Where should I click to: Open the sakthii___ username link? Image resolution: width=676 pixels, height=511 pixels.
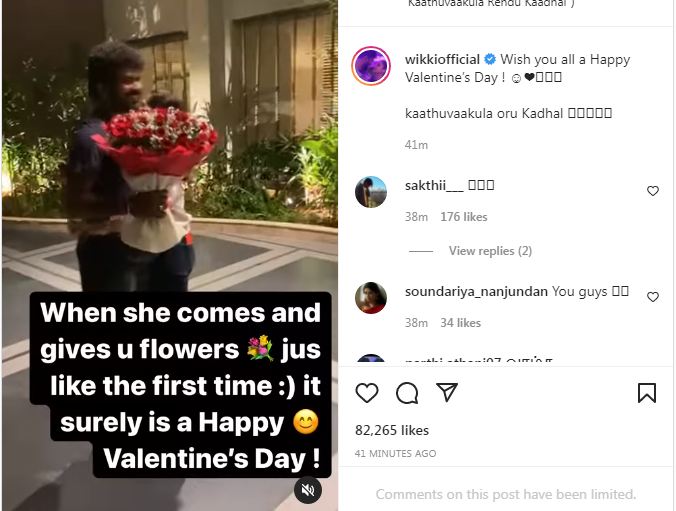coord(434,185)
